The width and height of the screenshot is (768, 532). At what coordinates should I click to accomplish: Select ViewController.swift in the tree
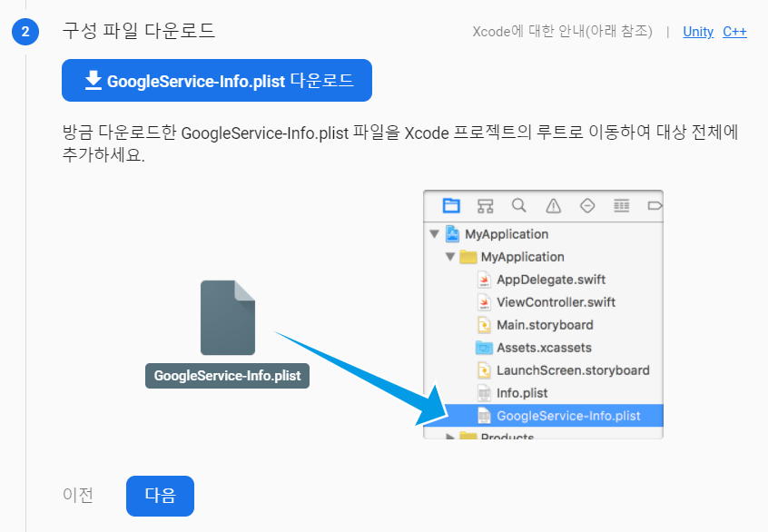click(x=556, y=302)
